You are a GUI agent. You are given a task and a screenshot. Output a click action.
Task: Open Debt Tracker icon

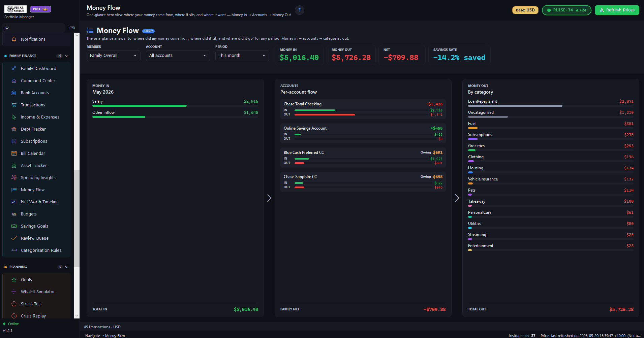coord(14,129)
